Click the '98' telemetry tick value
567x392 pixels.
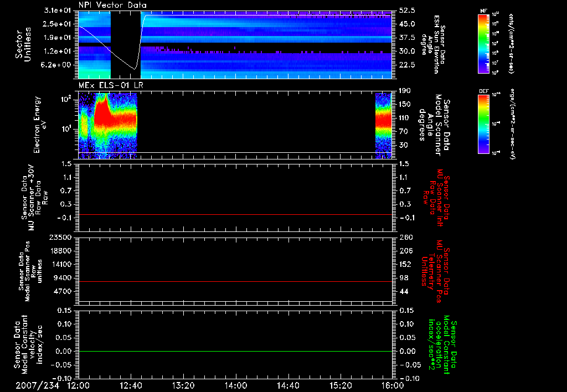[404, 278]
